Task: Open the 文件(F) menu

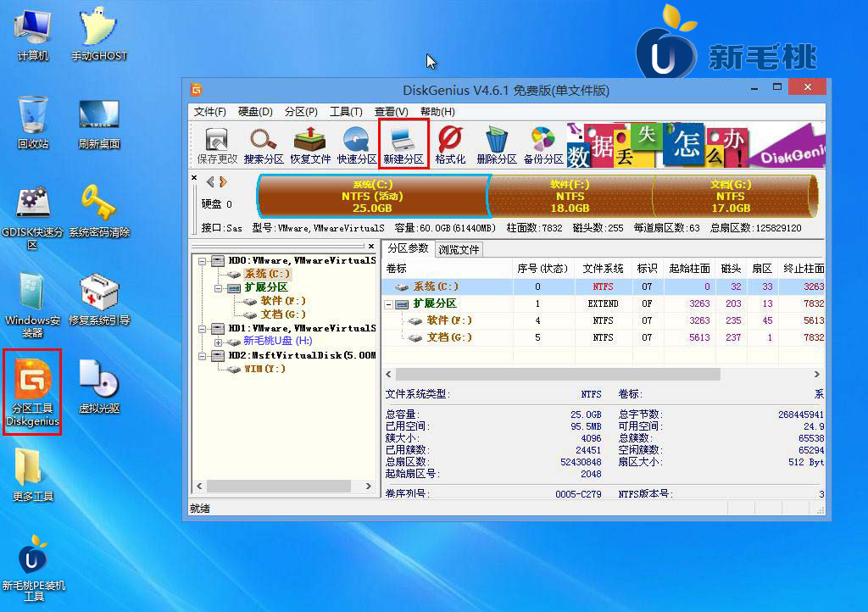Action: click(x=210, y=112)
